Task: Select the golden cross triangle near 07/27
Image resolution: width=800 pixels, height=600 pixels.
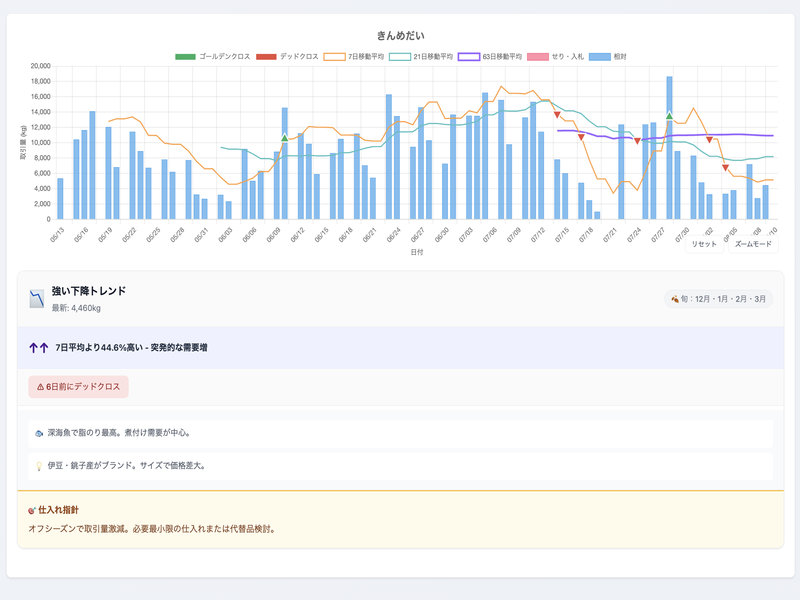Action: pyautogui.click(x=669, y=116)
